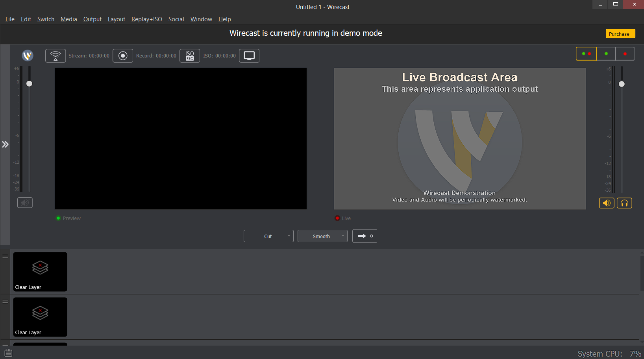
Task: Adjust the live volume slider knob
Action: (622, 84)
